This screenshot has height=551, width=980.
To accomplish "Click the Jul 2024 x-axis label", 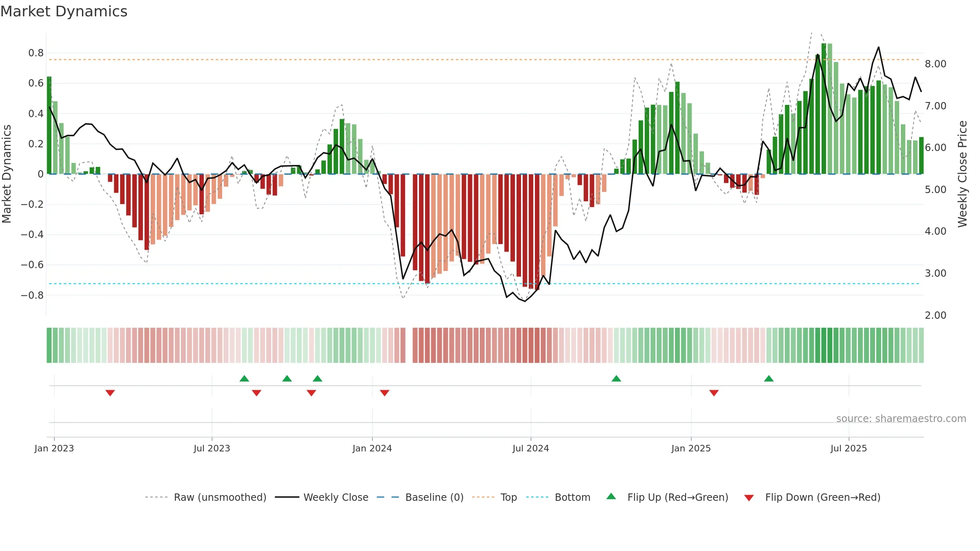I will [x=531, y=448].
